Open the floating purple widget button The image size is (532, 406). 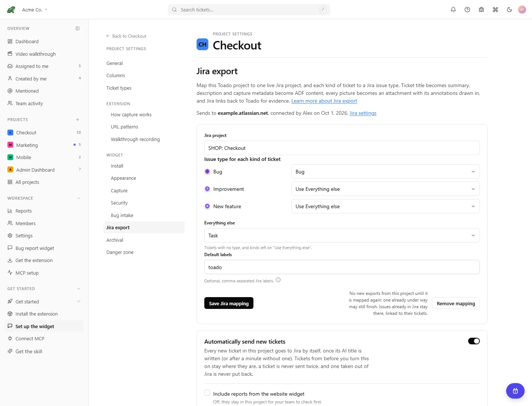[515, 391]
